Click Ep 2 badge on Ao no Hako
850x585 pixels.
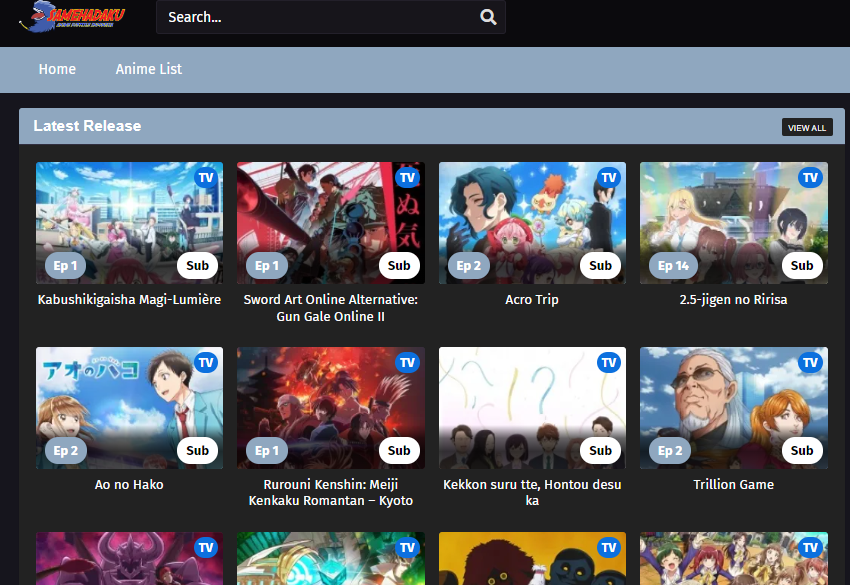[66, 451]
